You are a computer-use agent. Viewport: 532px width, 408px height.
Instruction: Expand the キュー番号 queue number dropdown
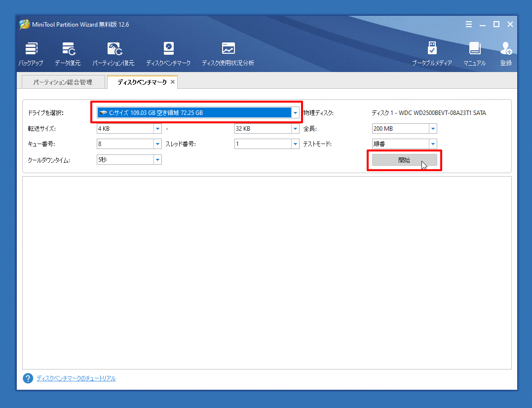(157, 144)
